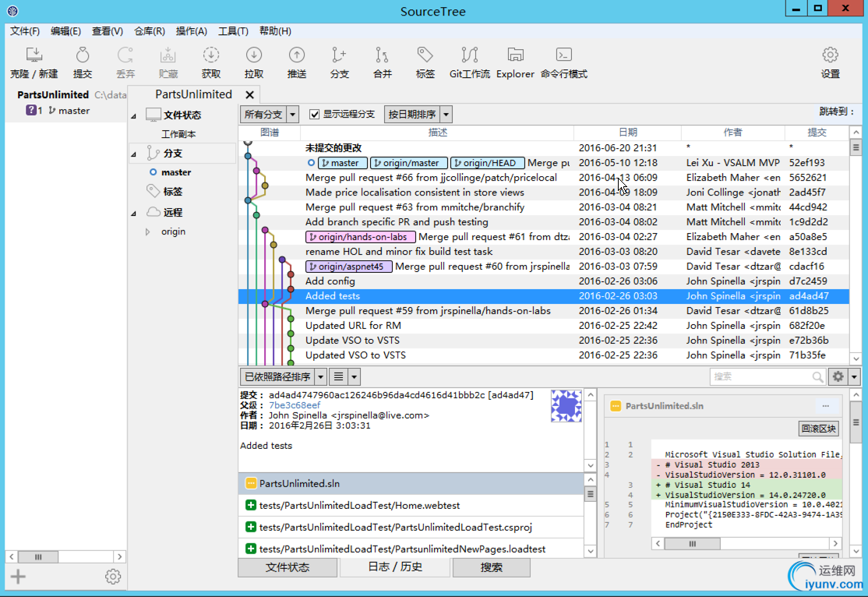Click the Discard (丢弃) toolbar icon
Screen dimensions: 868x597
tap(125, 62)
